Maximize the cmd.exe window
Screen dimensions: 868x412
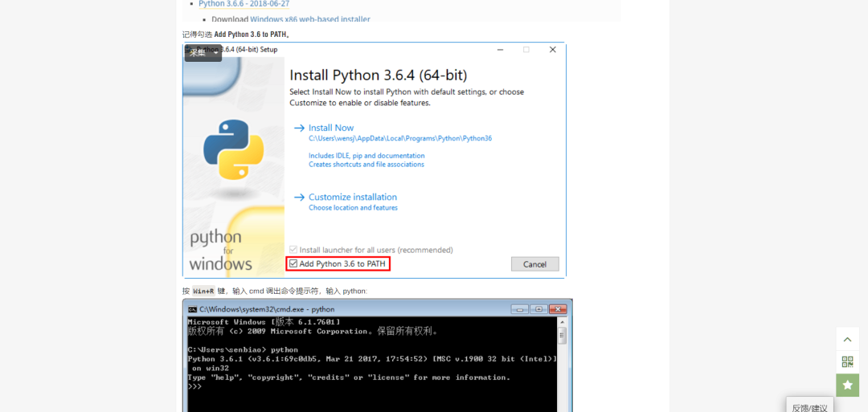click(x=538, y=309)
